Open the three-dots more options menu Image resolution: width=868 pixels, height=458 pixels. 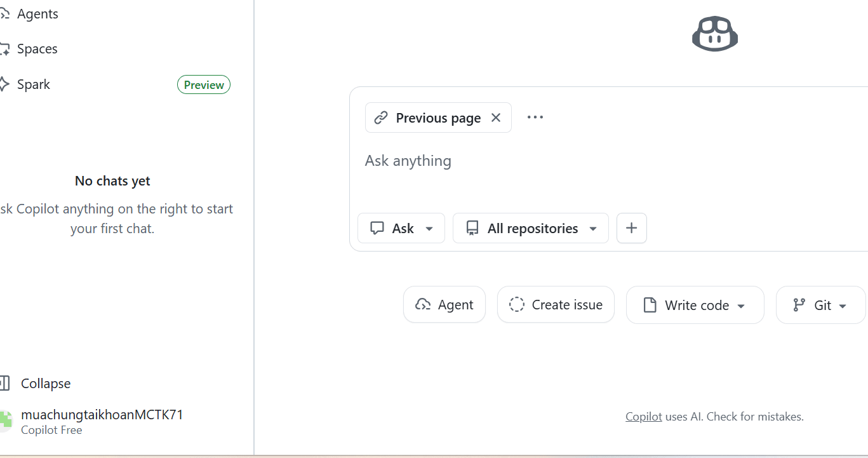click(535, 118)
